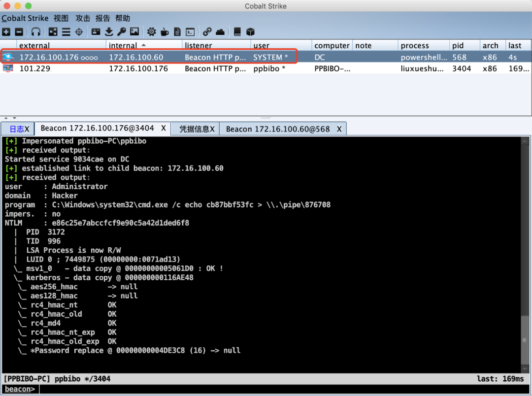The height and width of the screenshot is (396, 532).
Task: Select the session with external 172.16.100.176
Action: (266, 57)
